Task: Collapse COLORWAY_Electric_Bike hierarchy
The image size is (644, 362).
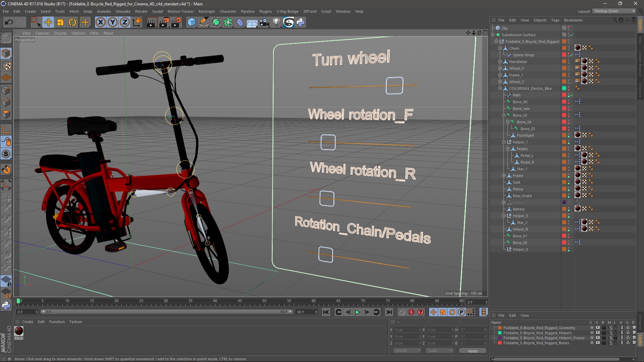Action: 500,88
